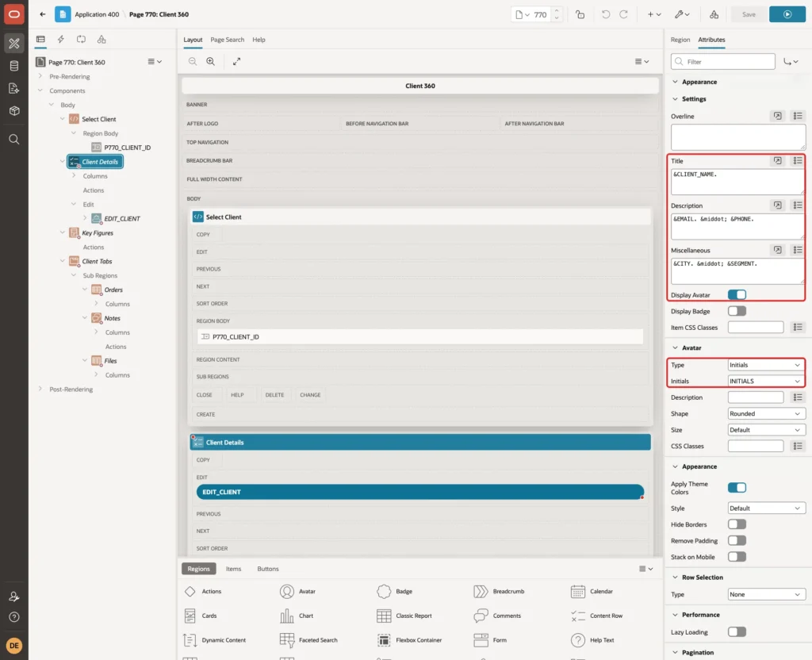Expand Pre-Rendering tree node
Viewport: 812px width, 660px height.
40,76
